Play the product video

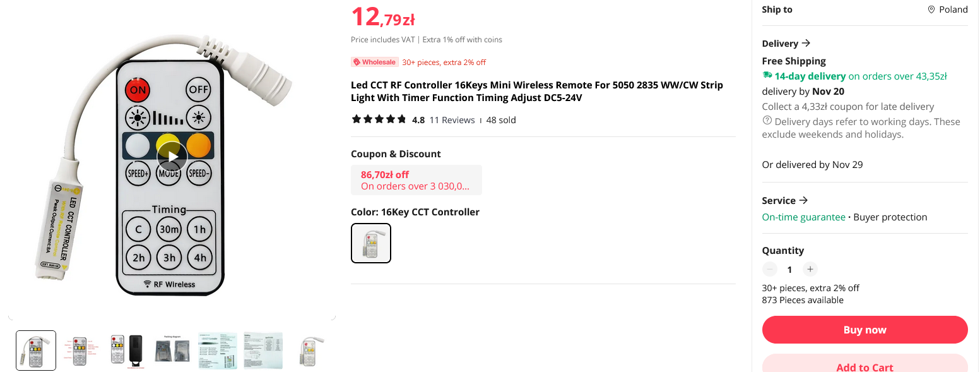click(x=172, y=156)
